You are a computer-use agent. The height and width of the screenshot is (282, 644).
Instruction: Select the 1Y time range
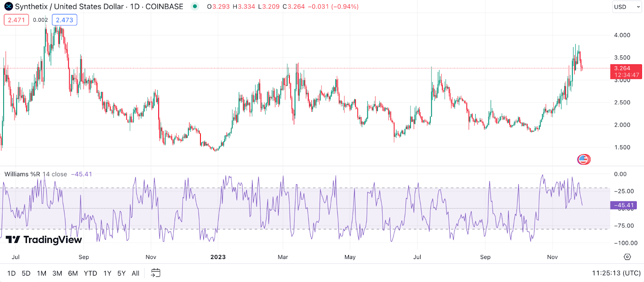coord(107,273)
